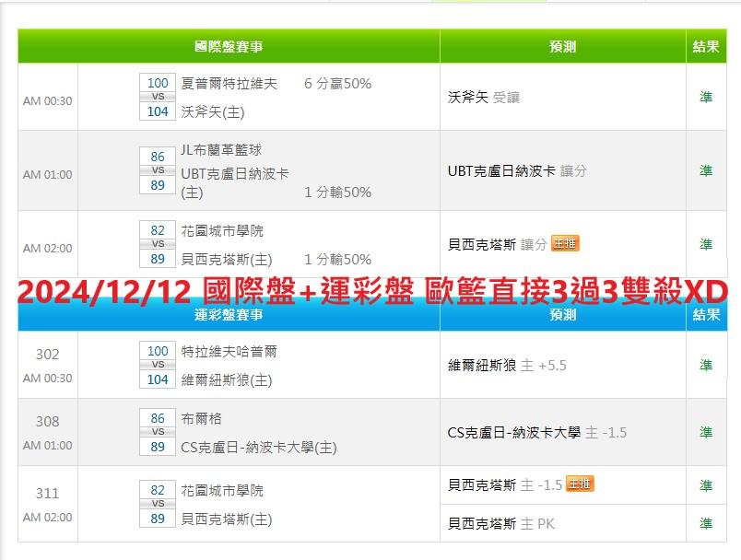741x560 pixels.
Task: Click prediction 貝西克塔斯 讓分
Action: [497, 244]
